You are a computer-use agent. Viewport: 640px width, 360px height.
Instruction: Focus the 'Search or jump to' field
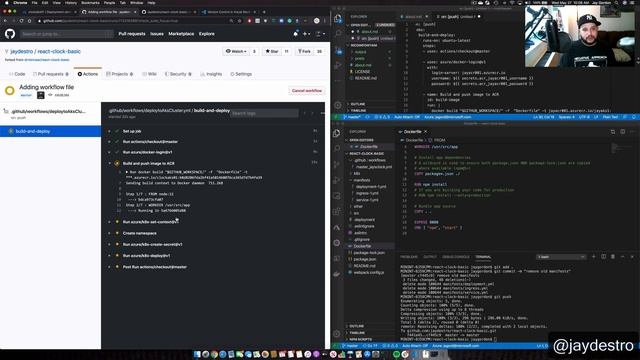[x=67, y=34]
